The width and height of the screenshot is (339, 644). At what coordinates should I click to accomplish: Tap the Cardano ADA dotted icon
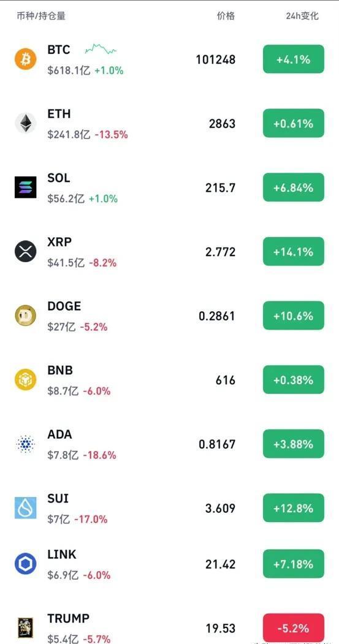(x=26, y=444)
